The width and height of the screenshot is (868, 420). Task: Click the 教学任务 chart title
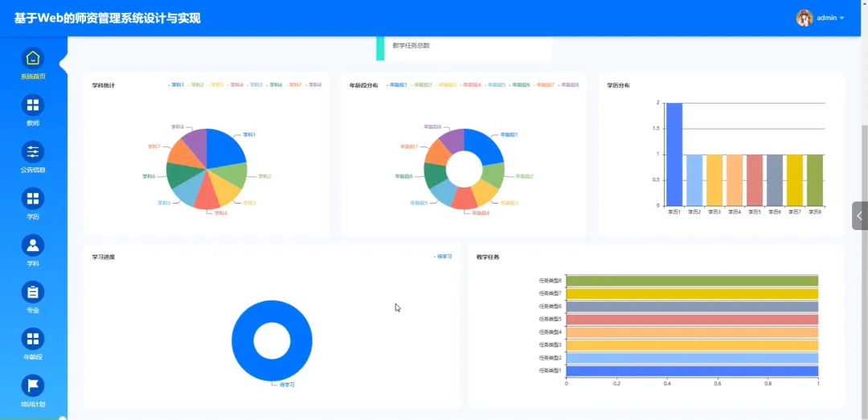pos(488,257)
